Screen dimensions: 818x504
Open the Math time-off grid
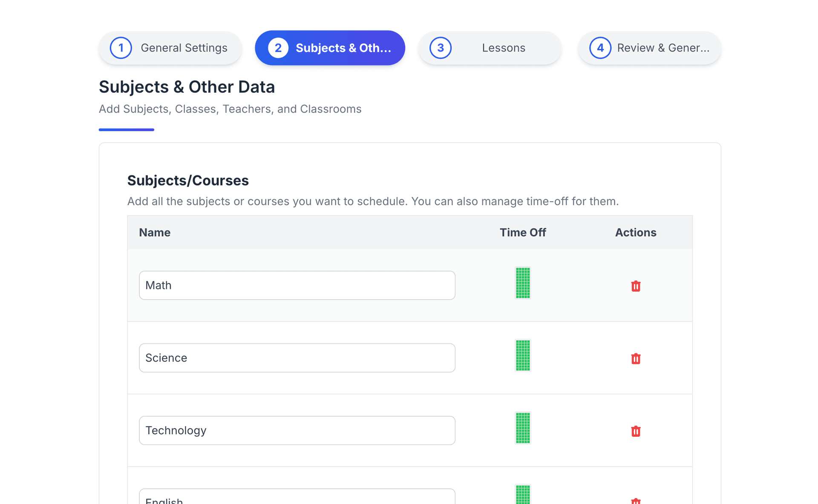523,283
